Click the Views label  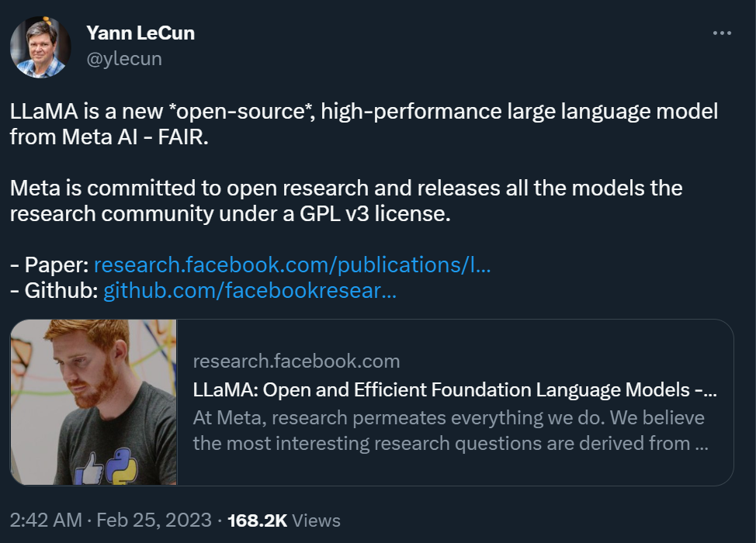[317, 520]
